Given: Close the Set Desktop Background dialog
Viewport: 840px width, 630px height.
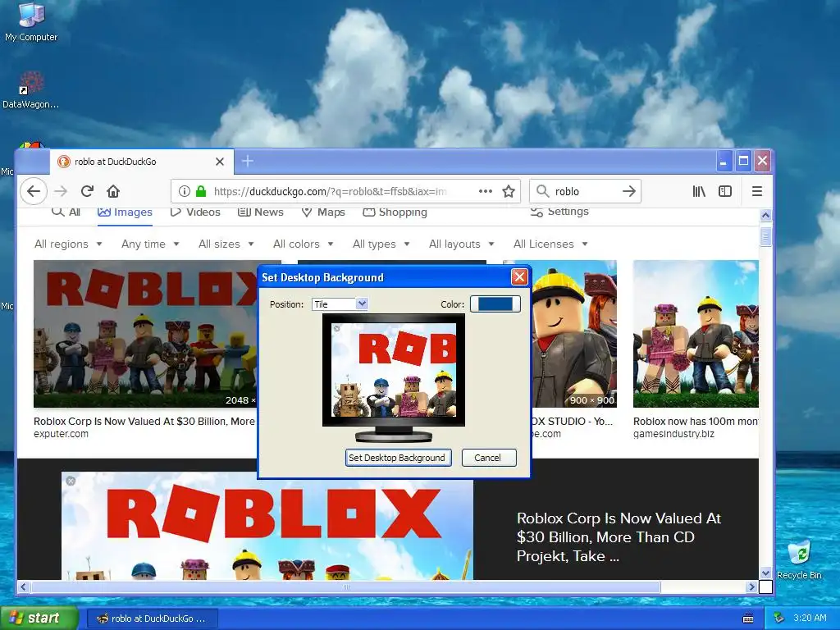Looking at the screenshot, I should click(519, 277).
